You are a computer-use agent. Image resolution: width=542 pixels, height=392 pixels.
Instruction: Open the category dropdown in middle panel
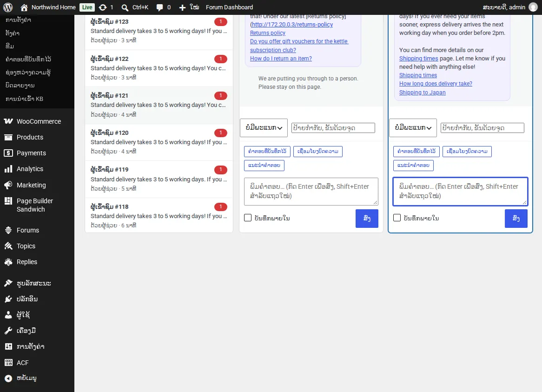coord(264,128)
